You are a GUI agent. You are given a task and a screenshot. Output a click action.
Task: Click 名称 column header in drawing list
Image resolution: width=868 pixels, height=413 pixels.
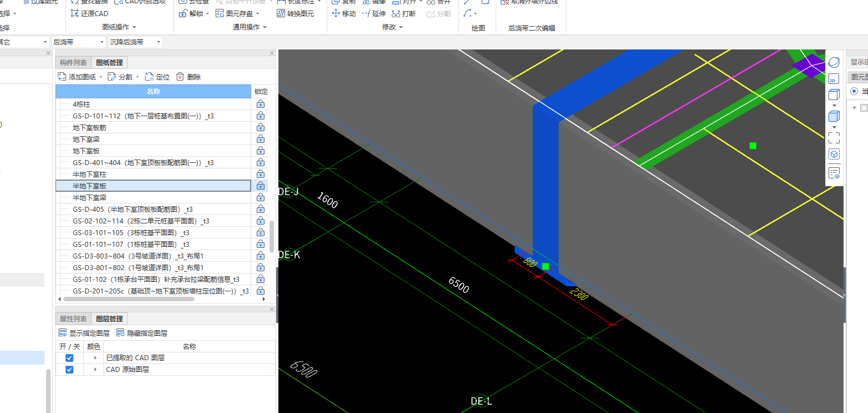153,91
